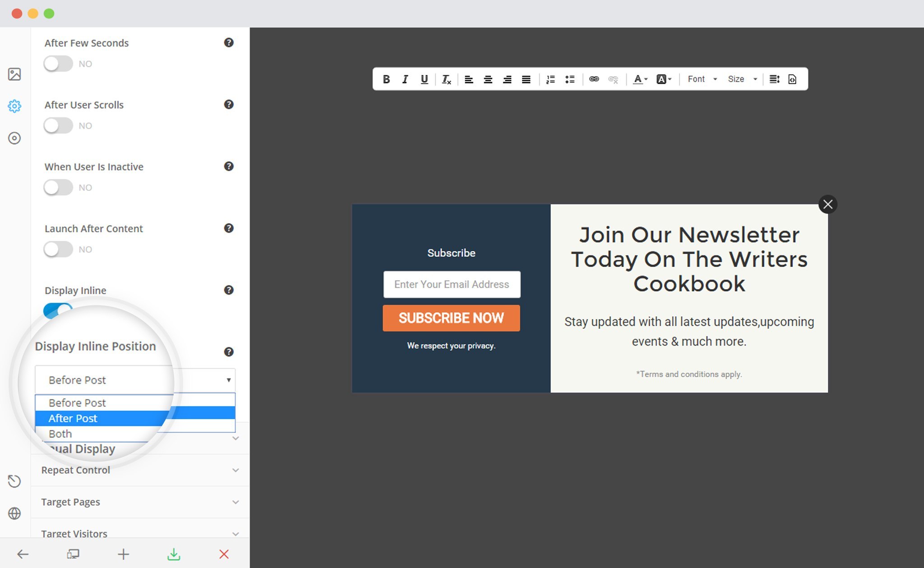Show help for When User Is Inactive
The image size is (924, 568).
tap(229, 166)
